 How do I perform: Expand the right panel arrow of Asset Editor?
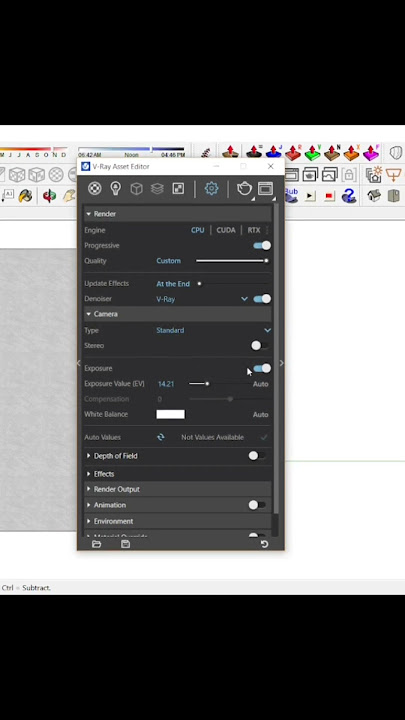click(x=281, y=363)
